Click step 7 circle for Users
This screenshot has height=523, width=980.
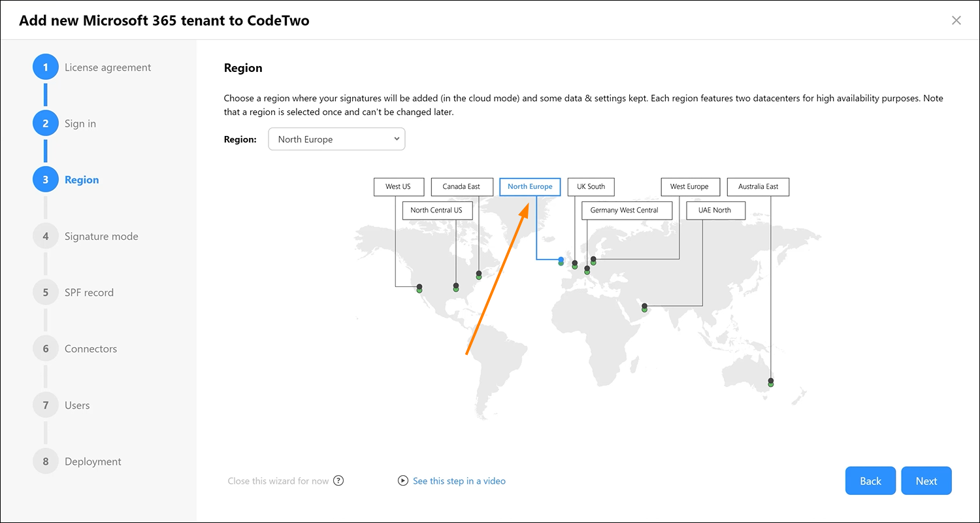click(46, 405)
